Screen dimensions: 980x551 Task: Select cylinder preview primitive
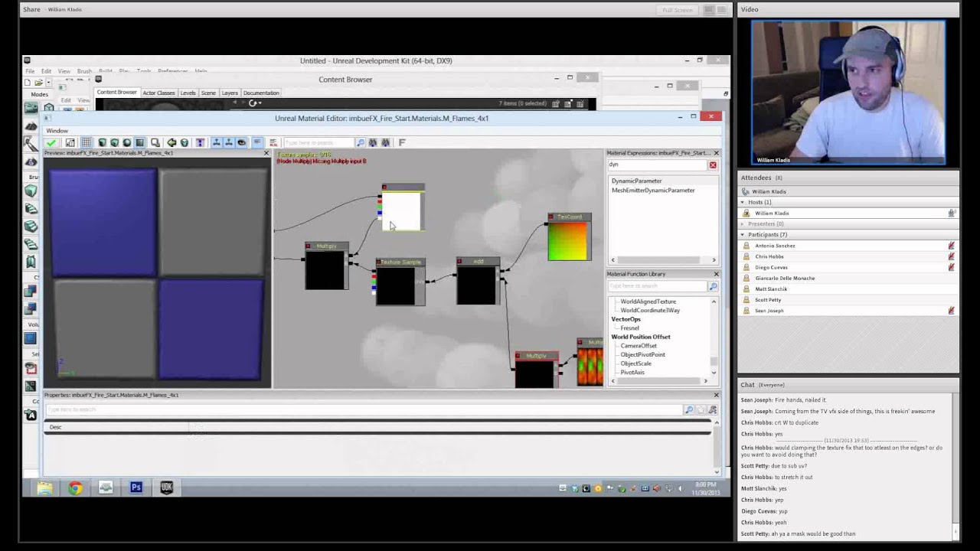(x=101, y=142)
